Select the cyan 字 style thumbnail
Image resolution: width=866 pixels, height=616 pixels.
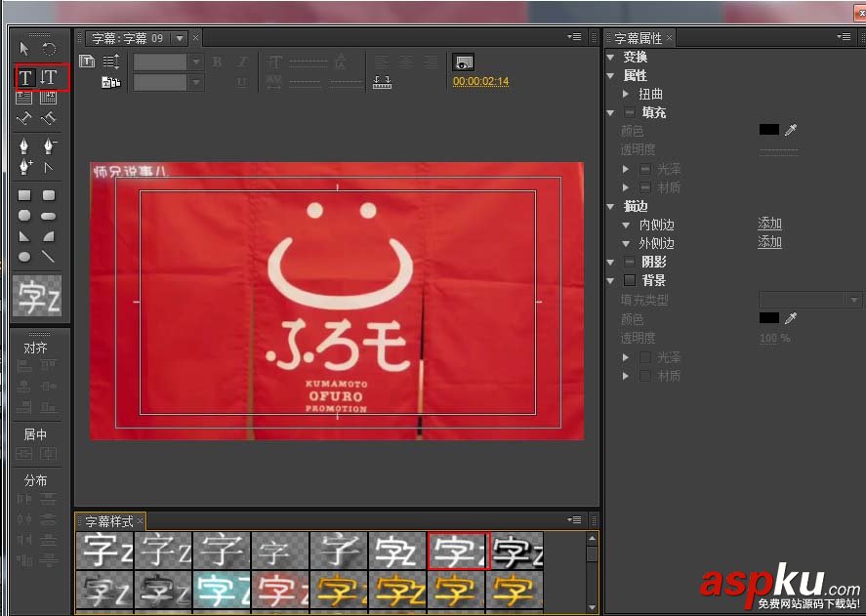click(x=222, y=590)
